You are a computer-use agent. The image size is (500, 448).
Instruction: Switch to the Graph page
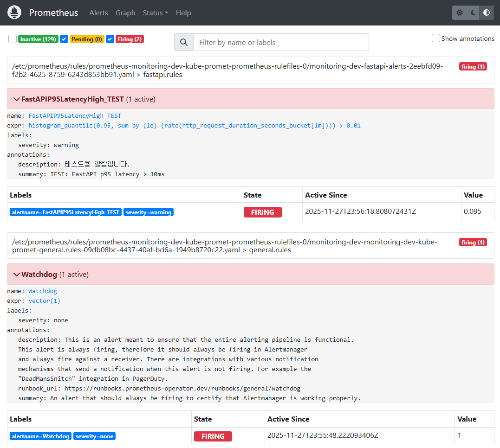(x=125, y=13)
